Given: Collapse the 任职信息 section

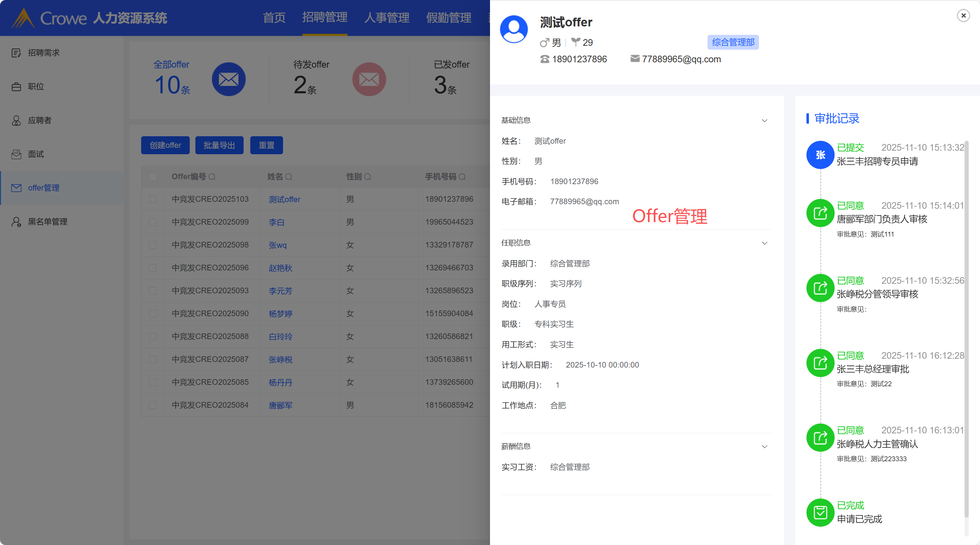Looking at the screenshot, I should 764,243.
